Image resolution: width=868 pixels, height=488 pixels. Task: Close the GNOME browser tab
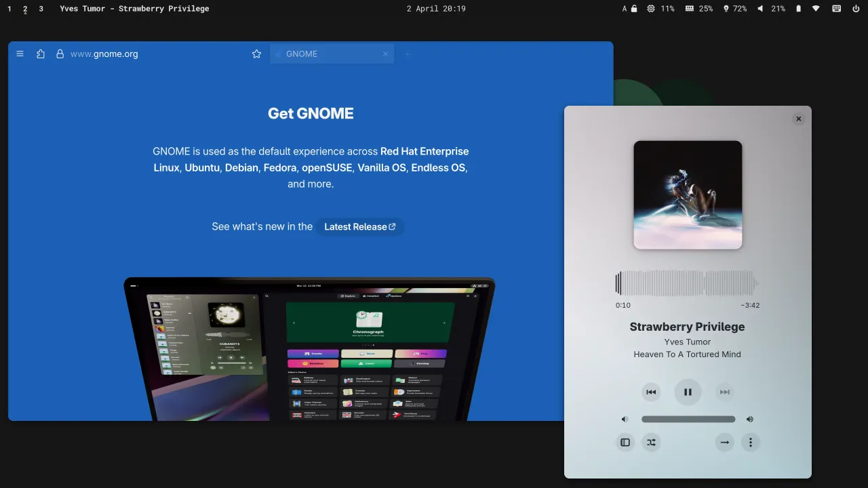[x=386, y=54]
